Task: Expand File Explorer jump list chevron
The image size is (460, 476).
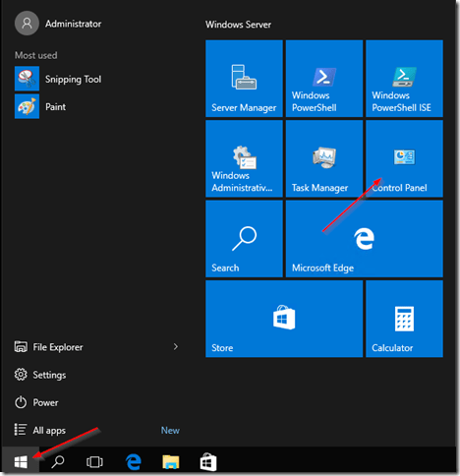Action: [176, 347]
